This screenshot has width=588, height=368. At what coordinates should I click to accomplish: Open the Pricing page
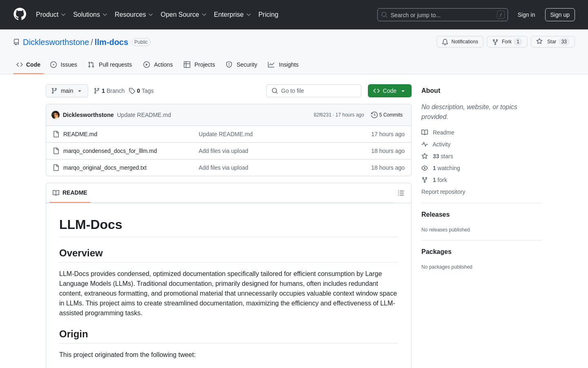click(268, 14)
